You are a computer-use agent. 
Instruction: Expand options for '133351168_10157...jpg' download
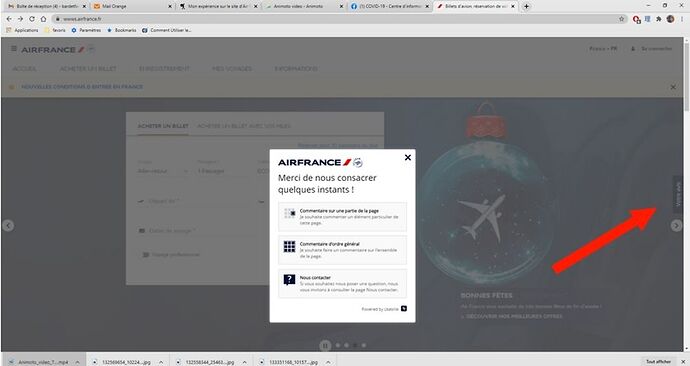tap(328, 362)
